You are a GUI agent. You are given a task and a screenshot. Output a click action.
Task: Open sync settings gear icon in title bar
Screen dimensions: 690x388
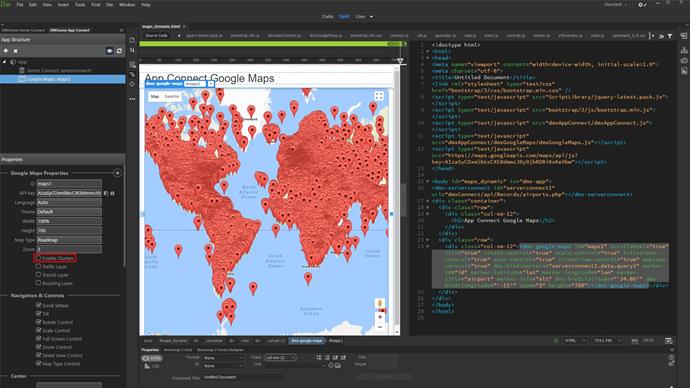642,4
